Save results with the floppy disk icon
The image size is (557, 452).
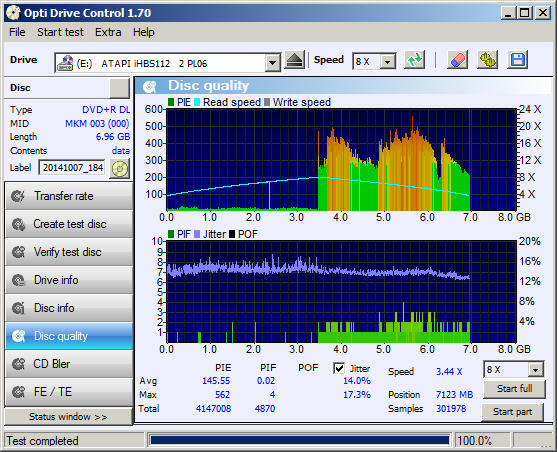(518, 60)
